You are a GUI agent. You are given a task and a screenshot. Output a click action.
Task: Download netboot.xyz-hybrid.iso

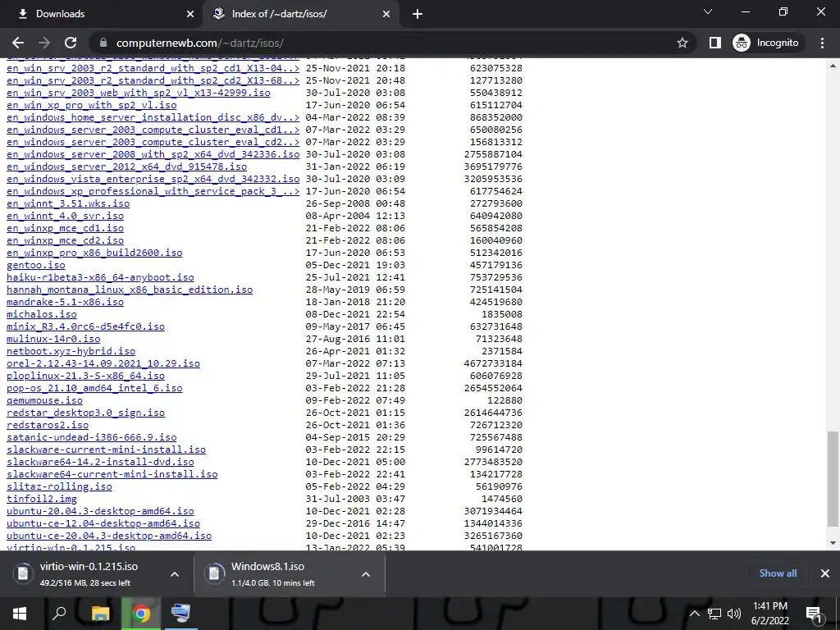71,351
